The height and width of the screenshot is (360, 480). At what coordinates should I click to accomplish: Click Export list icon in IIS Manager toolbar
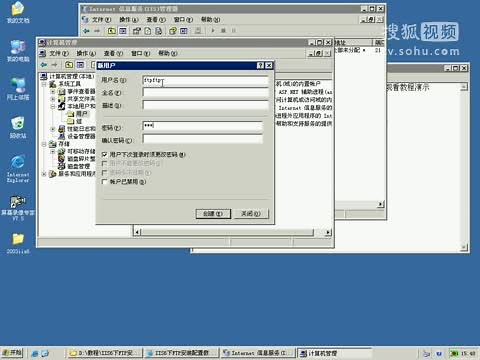pos(159,31)
